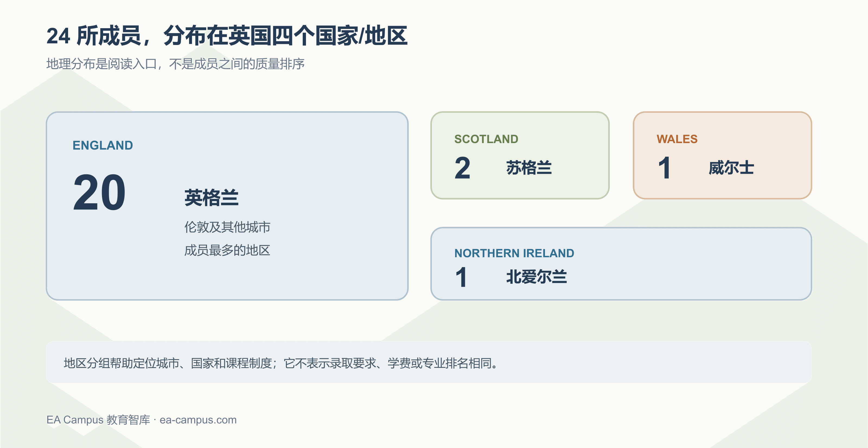Click the number 1 in Northern Ireland card
Viewport: 868px width, 448px height.
click(x=461, y=277)
